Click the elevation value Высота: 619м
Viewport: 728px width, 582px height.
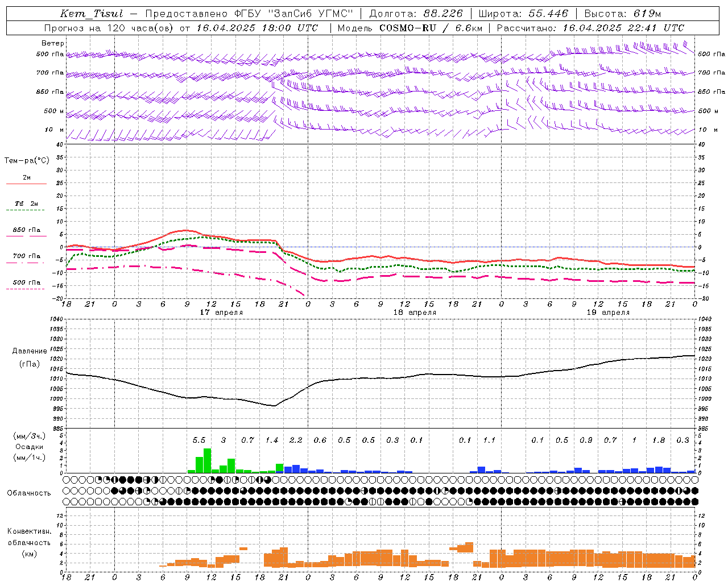click(x=623, y=14)
